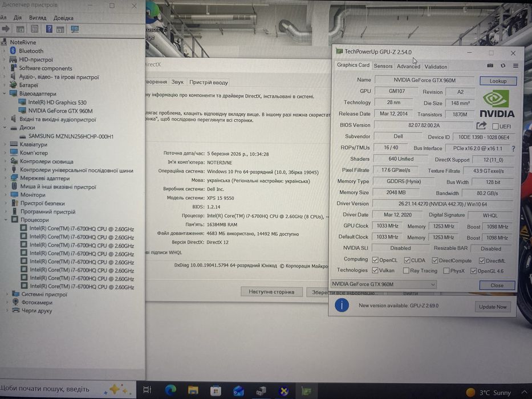Select NVIDIA GeForce GTX 960M in Device Manager

coord(60,111)
